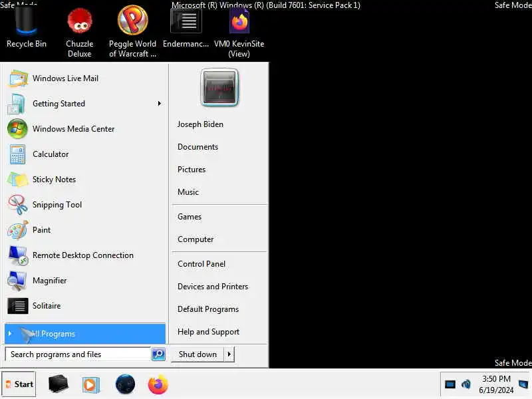Screen dimensions: 532x399
Task: Open Windows Live Mail
Action: click(85, 78)
